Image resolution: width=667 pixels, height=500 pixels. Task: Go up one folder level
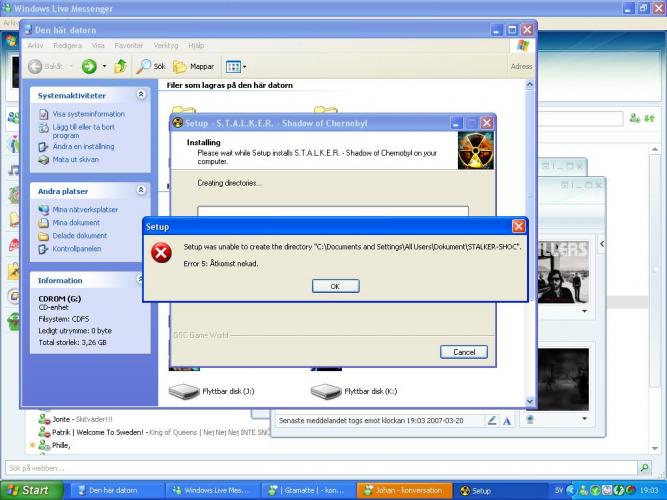(120, 66)
